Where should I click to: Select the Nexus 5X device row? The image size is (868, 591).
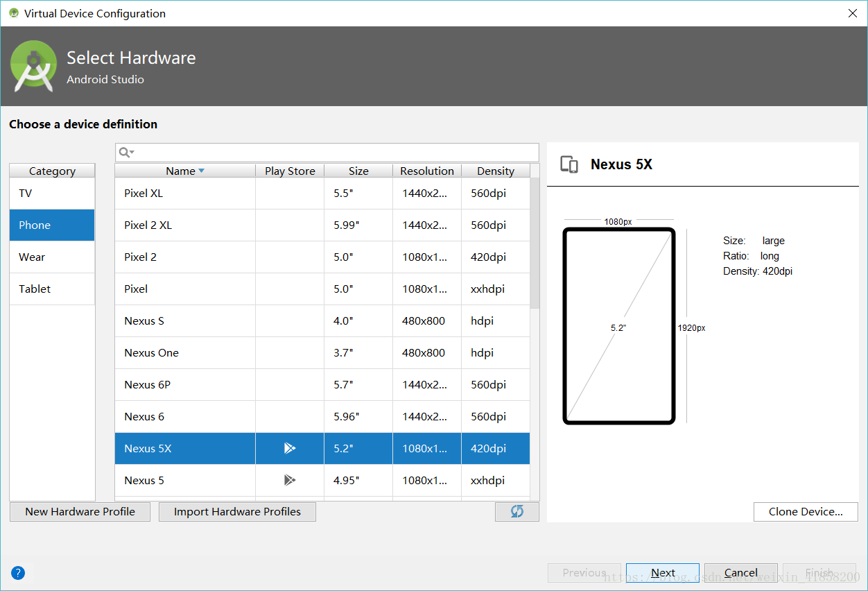(x=322, y=449)
